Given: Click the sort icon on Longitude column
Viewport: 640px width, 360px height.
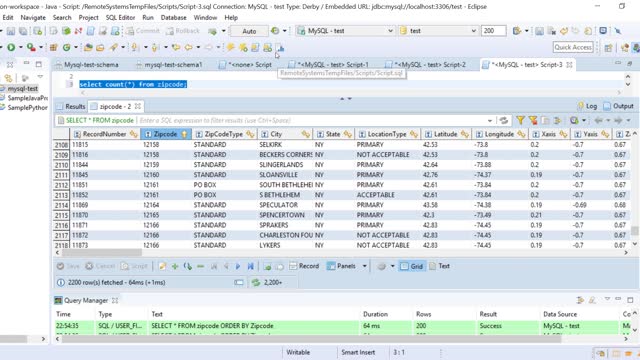Looking at the screenshot, I should (521, 134).
